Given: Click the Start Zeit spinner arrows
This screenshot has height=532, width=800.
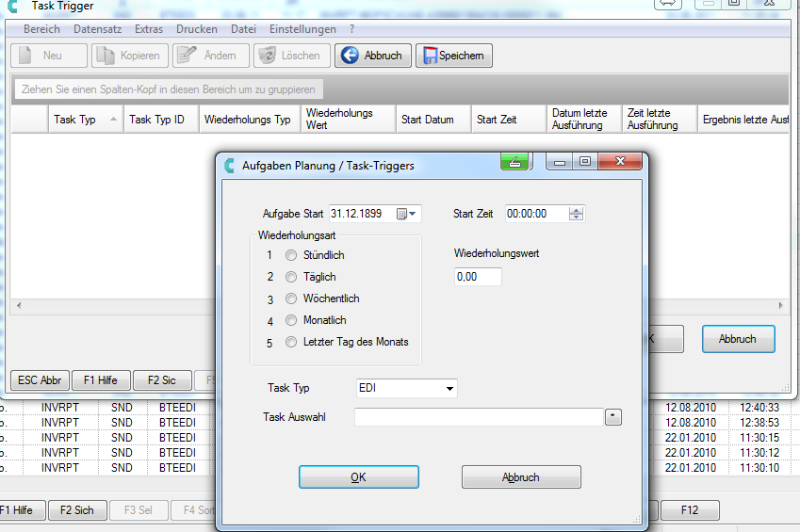Looking at the screenshot, I should click(x=577, y=214).
